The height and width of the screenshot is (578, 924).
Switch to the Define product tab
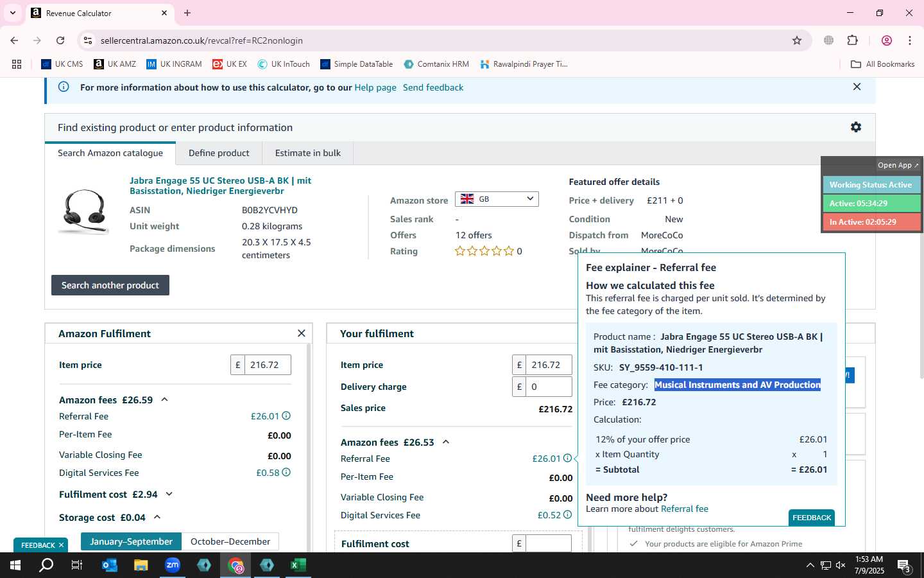tap(219, 153)
